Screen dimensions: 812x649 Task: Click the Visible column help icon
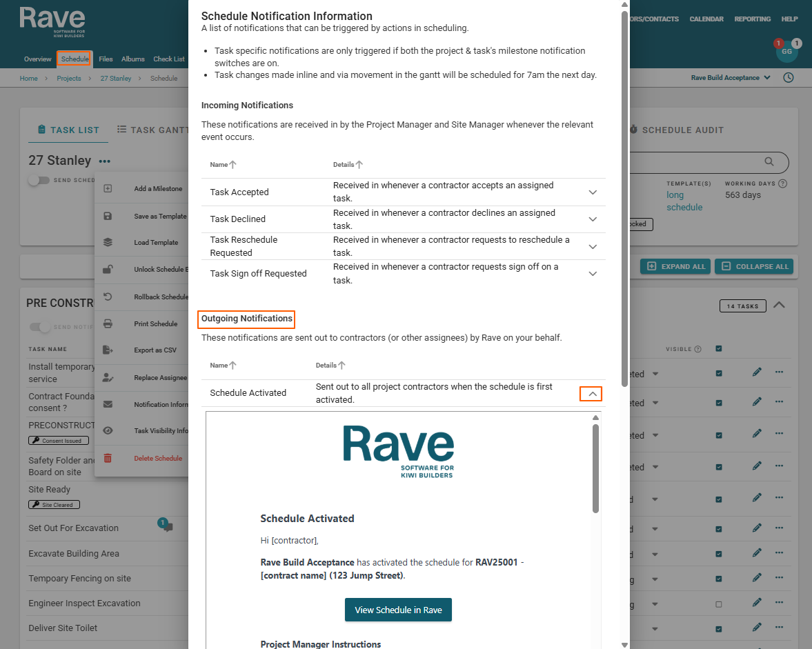697,350
